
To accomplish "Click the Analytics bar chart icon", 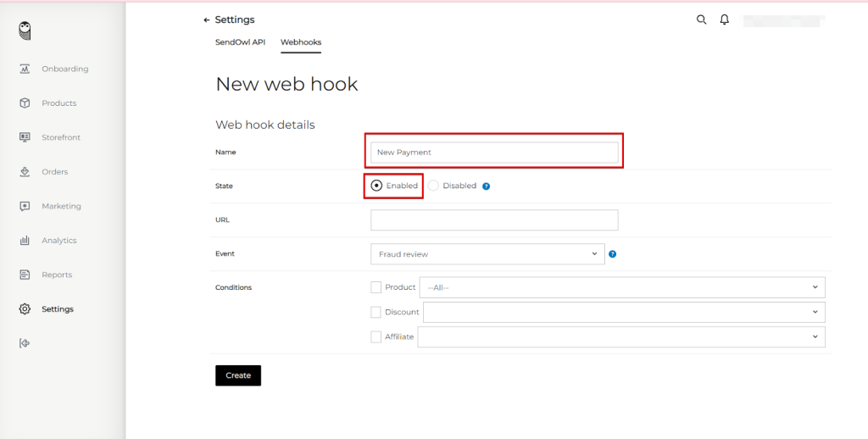I will [25, 241].
